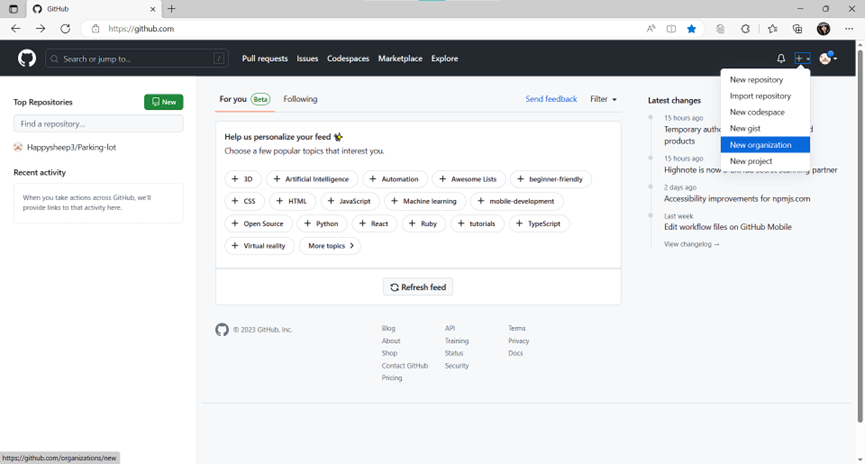Switch to the Following tab

(300, 99)
